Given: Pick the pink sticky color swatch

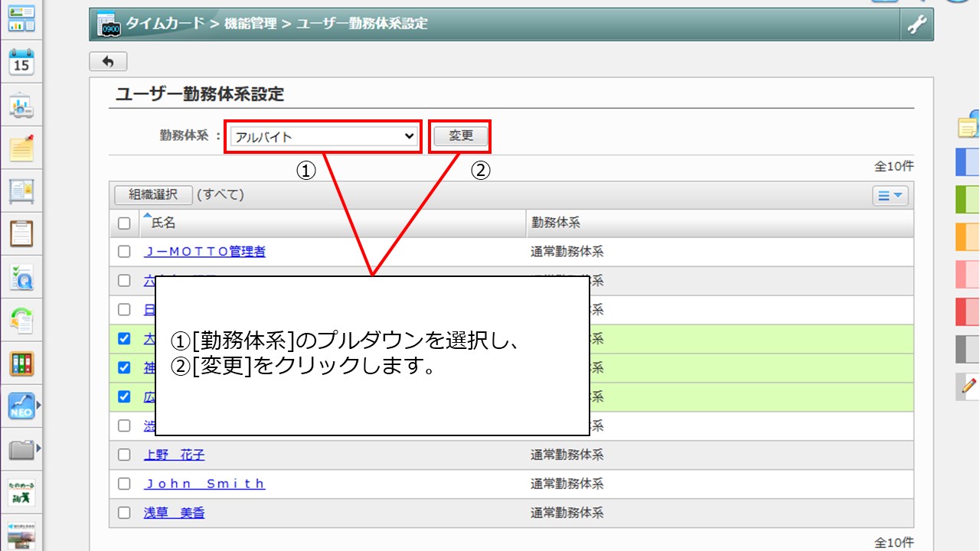Looking at the screenshot, I should pyautogui.click(x=968, y=274).
